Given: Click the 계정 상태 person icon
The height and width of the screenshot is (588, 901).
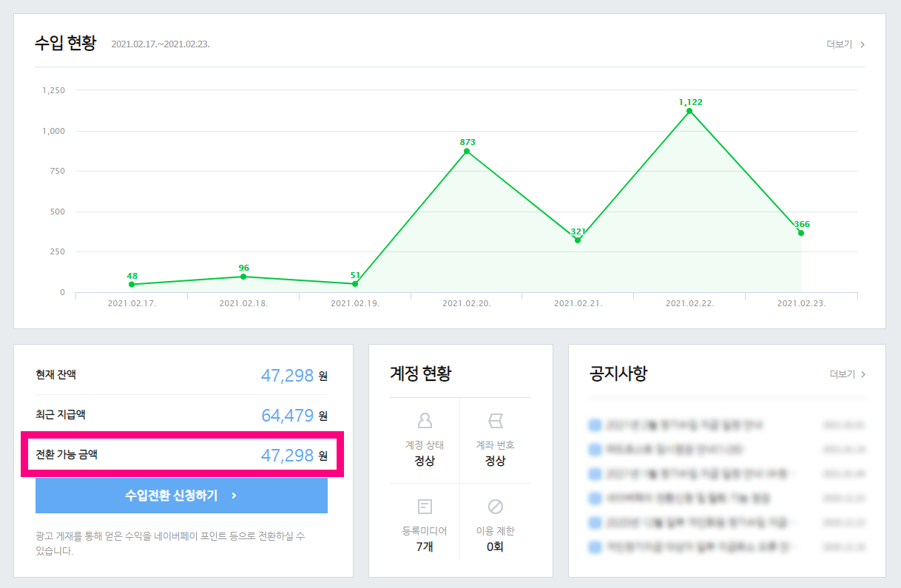Looking at the screenshot, I should 425,421.
